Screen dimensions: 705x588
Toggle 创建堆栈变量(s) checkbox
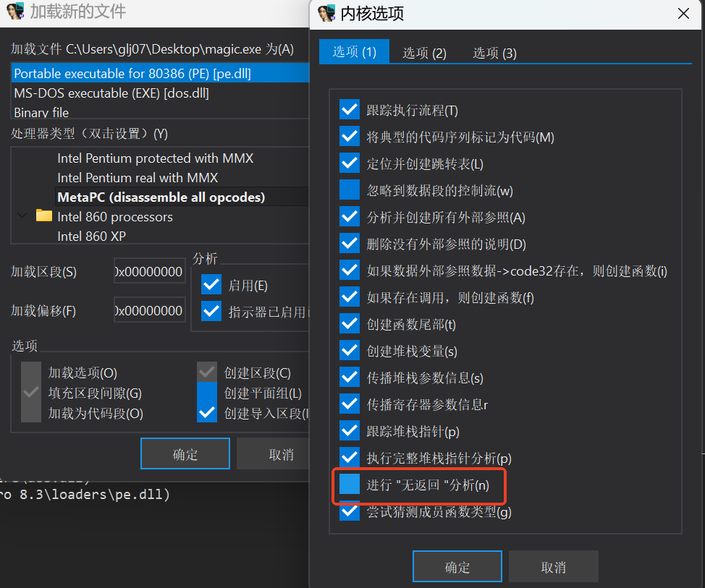350,350
